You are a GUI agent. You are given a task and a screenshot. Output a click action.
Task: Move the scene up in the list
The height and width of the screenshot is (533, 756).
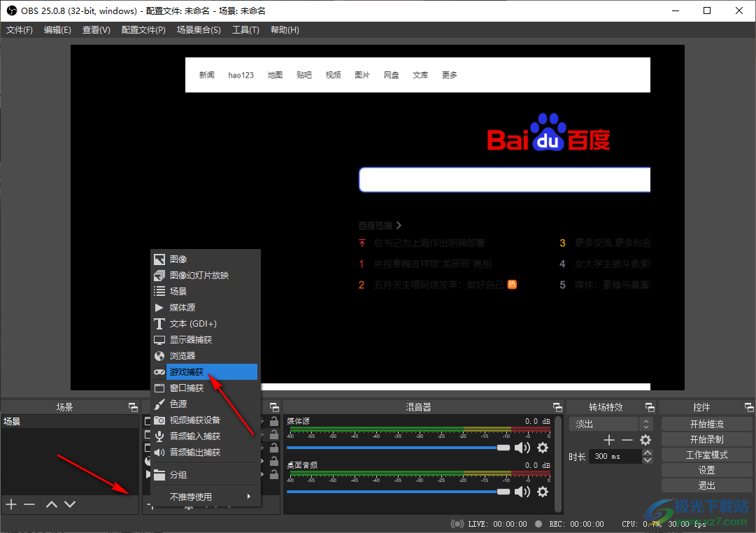(x=52, y=504)
